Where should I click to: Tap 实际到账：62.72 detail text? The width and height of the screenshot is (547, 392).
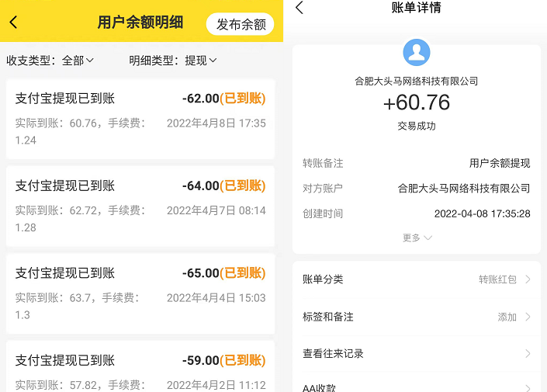coord(80,219)
